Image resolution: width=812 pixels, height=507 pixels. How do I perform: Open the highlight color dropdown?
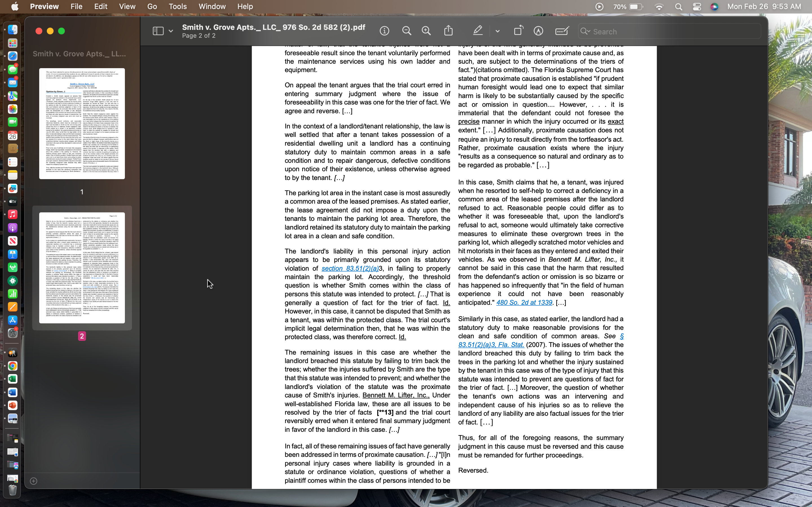click(498, 30)
